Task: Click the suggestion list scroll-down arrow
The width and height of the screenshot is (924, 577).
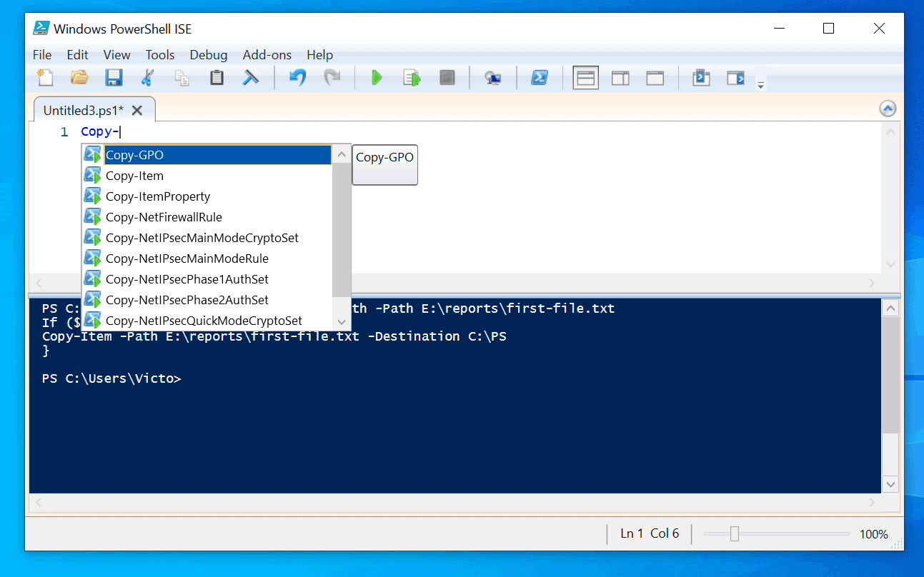Action: (x=342, y=322)
